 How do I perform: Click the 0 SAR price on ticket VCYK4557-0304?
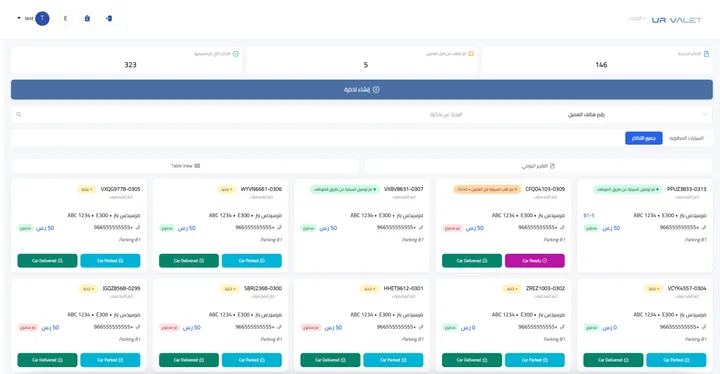tap(610, 328)
